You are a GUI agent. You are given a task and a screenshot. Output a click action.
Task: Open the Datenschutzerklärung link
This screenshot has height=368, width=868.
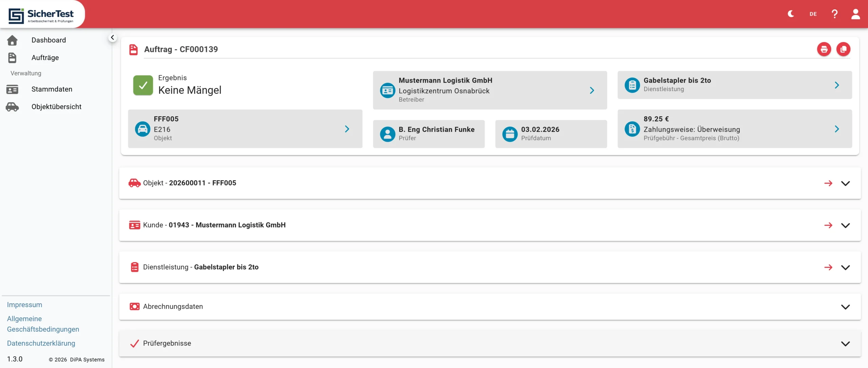(41, 343)
